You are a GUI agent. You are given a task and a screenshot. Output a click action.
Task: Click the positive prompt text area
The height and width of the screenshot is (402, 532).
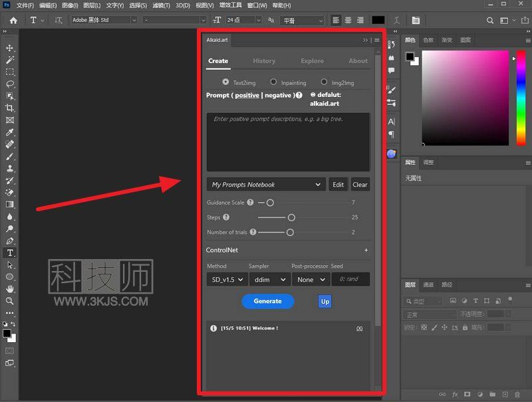click(x=288, y=142)
